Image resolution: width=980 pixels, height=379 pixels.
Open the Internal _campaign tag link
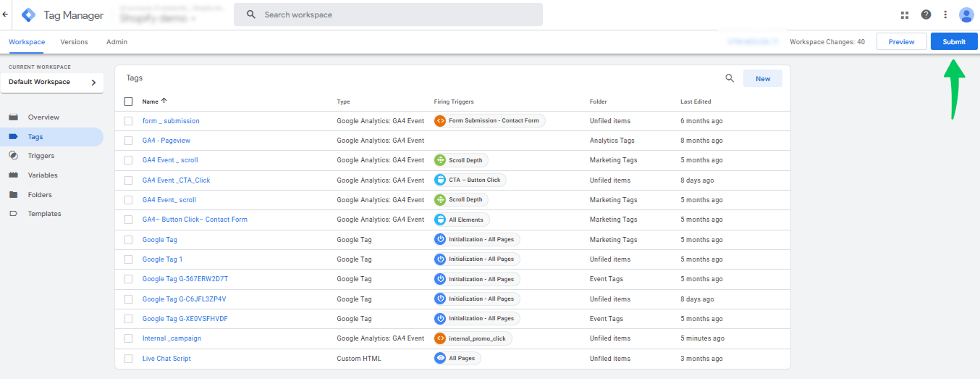point(172,338)
